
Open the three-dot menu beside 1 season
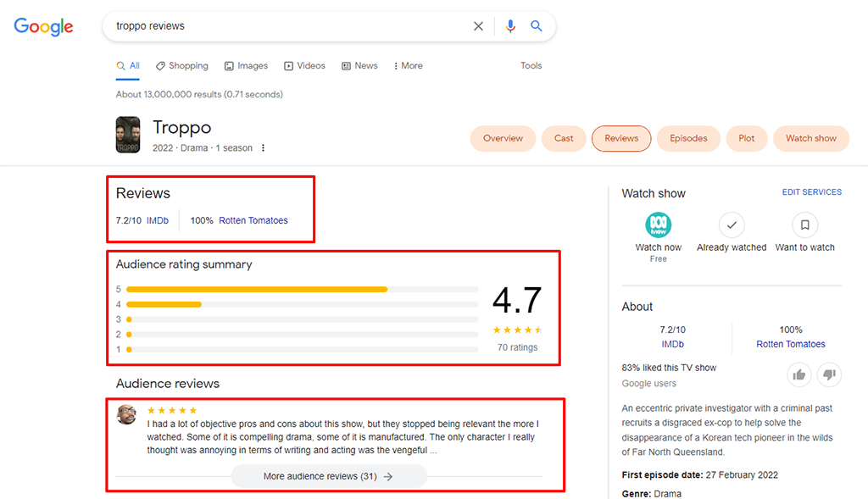(263, 147)
